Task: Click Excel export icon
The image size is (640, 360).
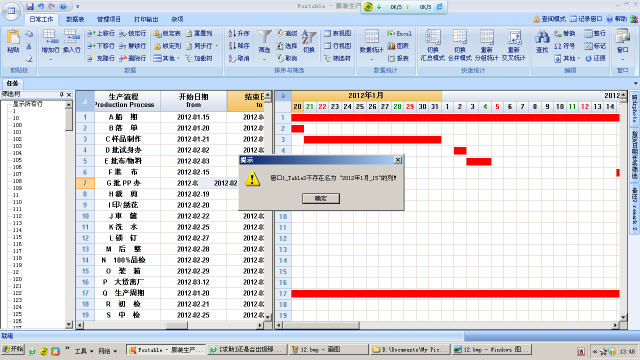Action: tap(399, 33)
